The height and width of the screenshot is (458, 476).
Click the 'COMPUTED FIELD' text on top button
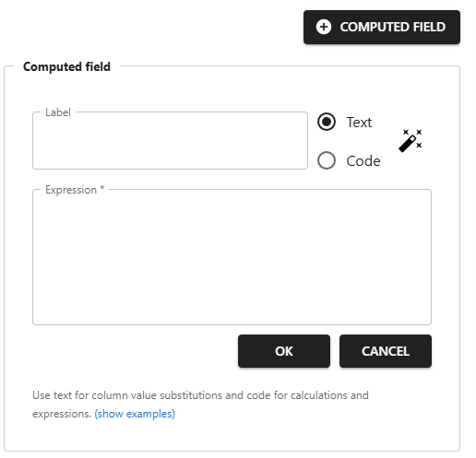(393, 27)
